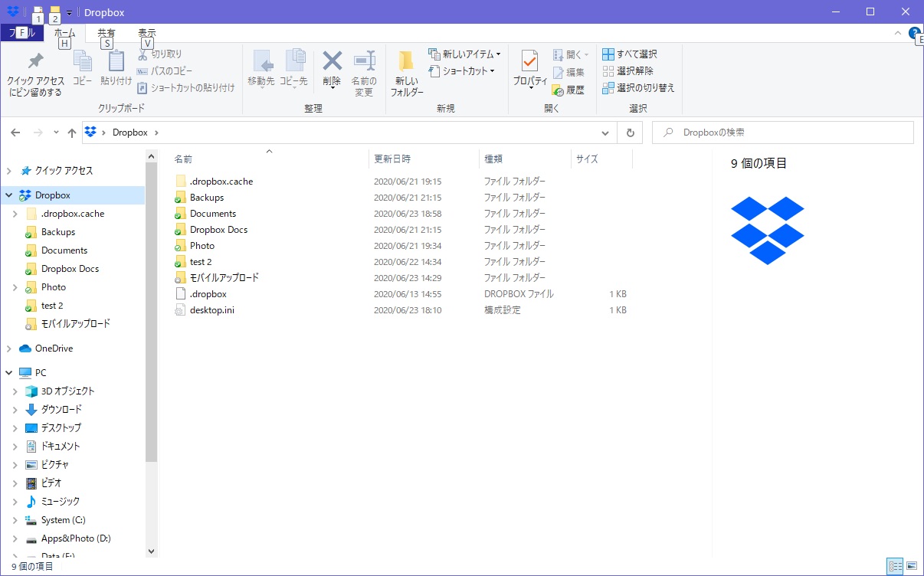This screenshot has width=924, height=576.
Task: Collapse the ribbon with the chevron
Action: coord(898,33)
